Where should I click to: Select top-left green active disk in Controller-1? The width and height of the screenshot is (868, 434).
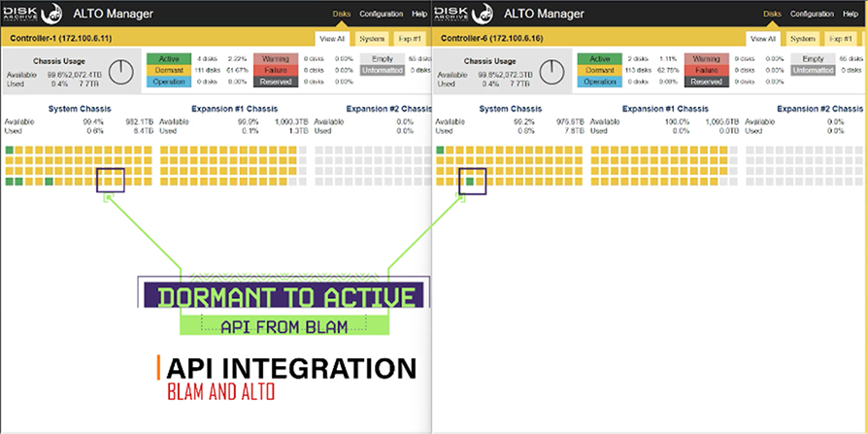coord(9,150)
